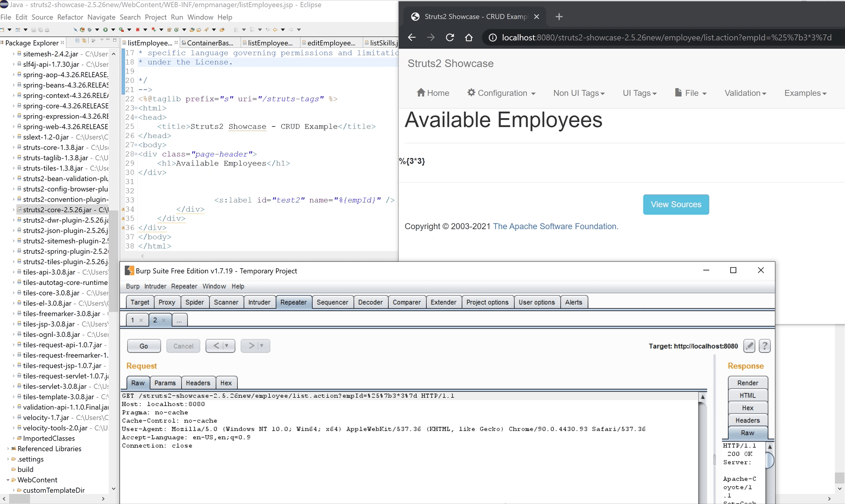Image resolution: width=845 pixels, height=504 pixels.
Task: Toggle Link with Editor in Package Explorer
Action: (84, 41)
